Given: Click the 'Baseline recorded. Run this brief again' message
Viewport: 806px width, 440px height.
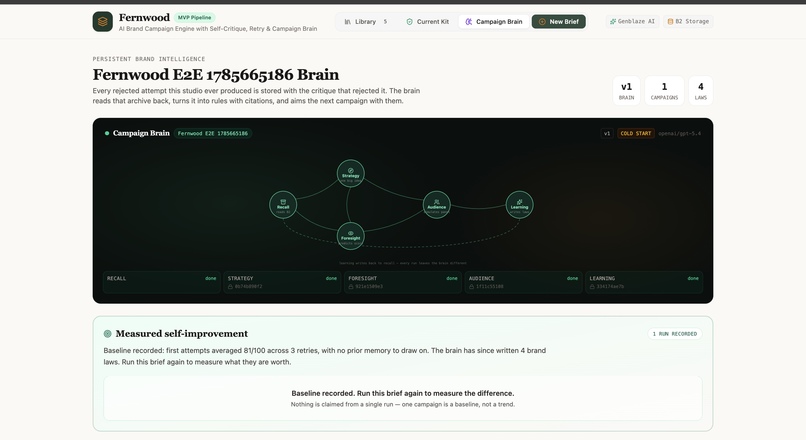Looking at the screenshot, I should (402, 393).
